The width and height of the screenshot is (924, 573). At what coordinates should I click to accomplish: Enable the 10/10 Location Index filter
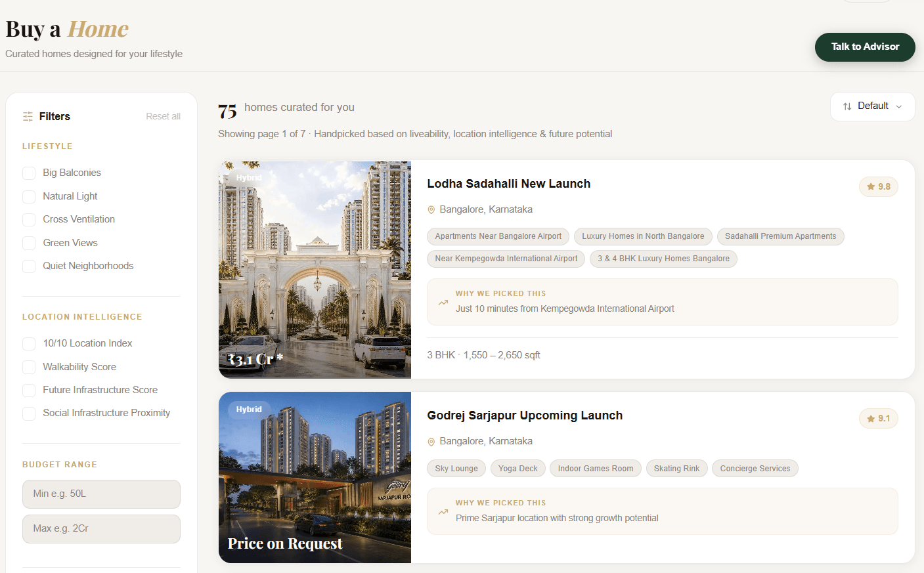point(29,344)
